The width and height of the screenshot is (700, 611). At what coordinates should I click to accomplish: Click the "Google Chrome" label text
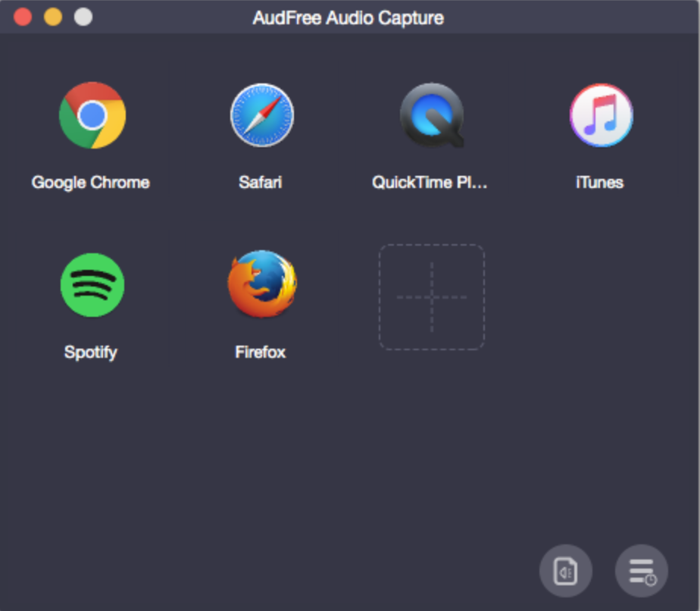tap(91, 183)
